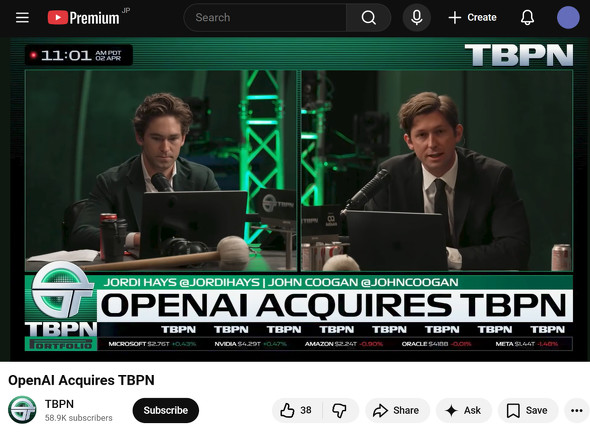Start voice search with microphone icon
The height and width of the screenshot is (432, 590).
point(417,17)
